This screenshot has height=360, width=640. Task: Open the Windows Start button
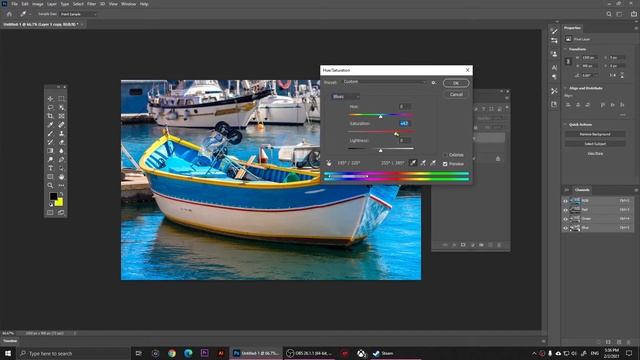coord(8,353)
